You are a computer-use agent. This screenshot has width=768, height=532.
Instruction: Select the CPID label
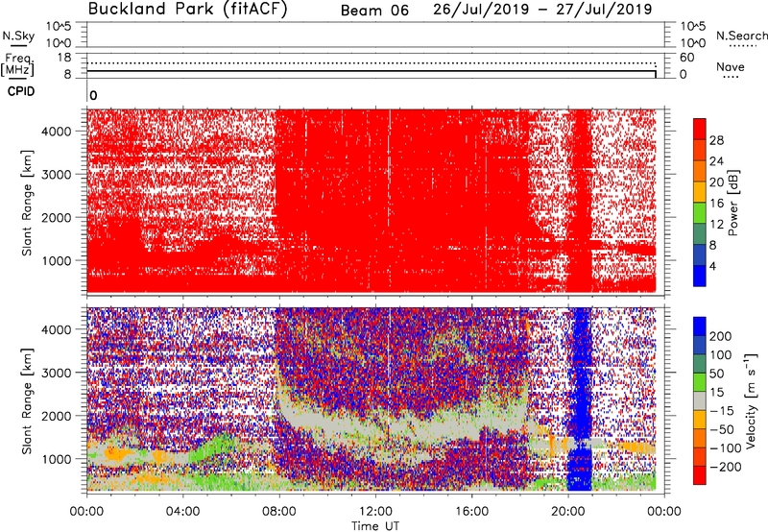(21, 91)
